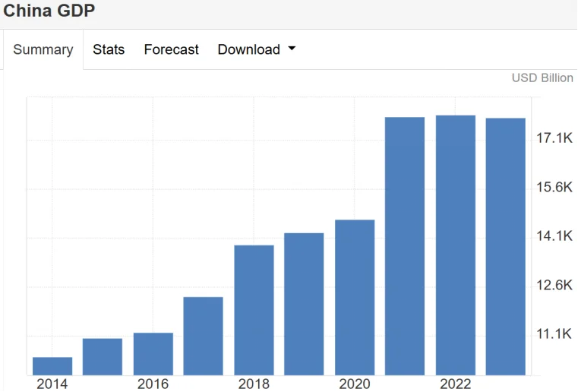Select the 2021 bar in the chart
578x392 pixels.
[405, 246]
